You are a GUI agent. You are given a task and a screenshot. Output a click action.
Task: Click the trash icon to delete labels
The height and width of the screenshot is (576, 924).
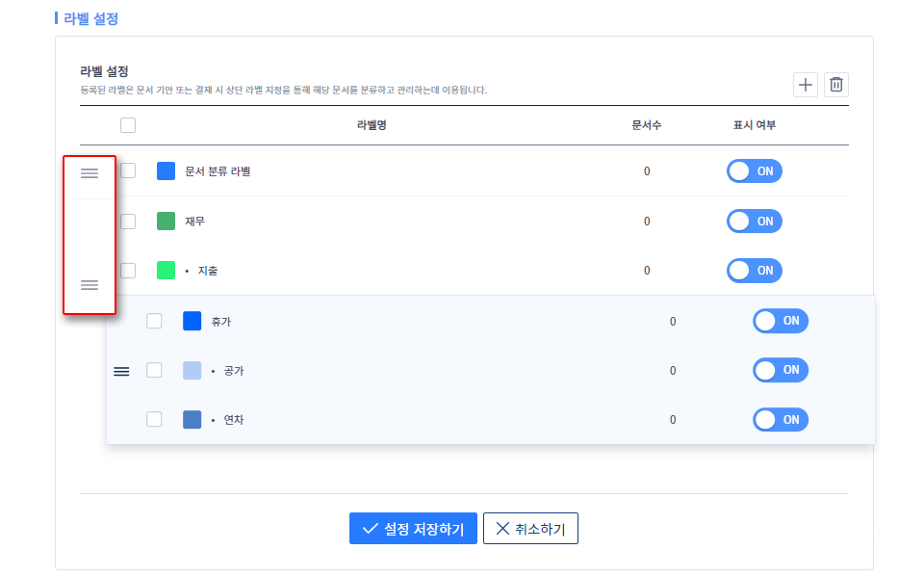click(x=836, y=85)
